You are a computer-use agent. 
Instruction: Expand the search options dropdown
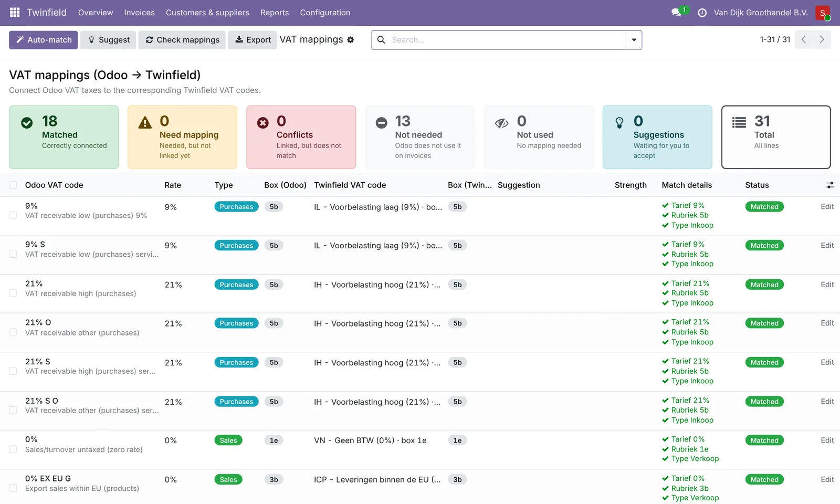click(634, 40)
